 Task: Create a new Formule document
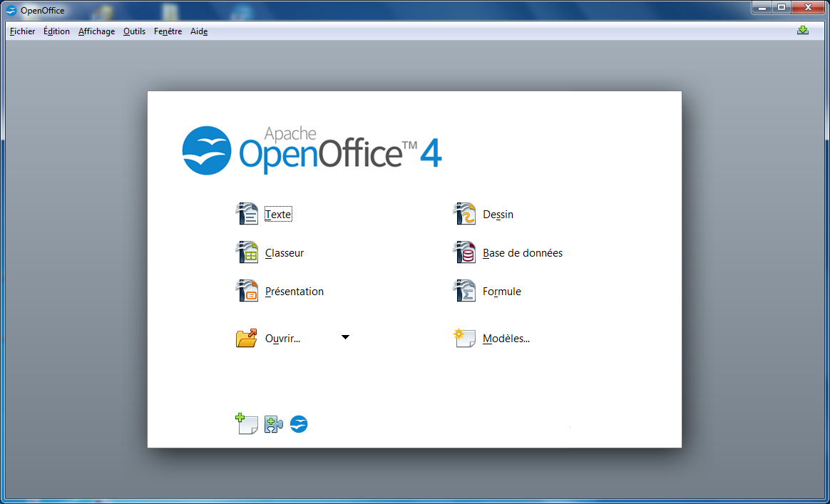[x=502, y=292]
